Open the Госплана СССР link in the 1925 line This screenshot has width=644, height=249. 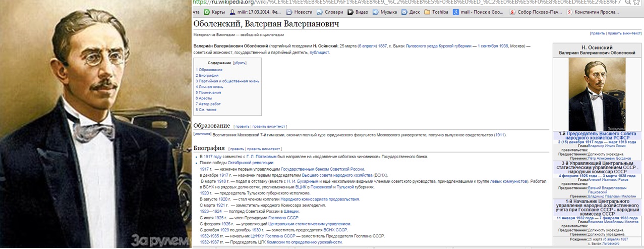(x=283, y=217)
